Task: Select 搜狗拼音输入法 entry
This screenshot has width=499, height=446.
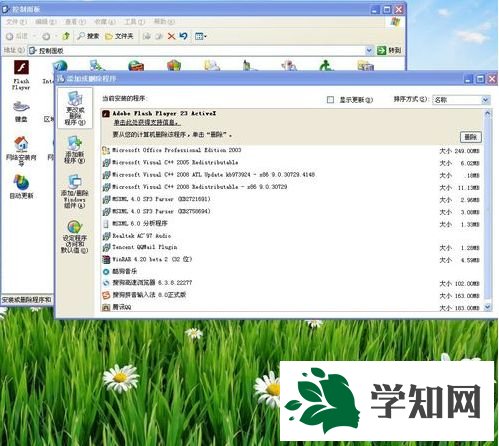Action: (291, 295)
